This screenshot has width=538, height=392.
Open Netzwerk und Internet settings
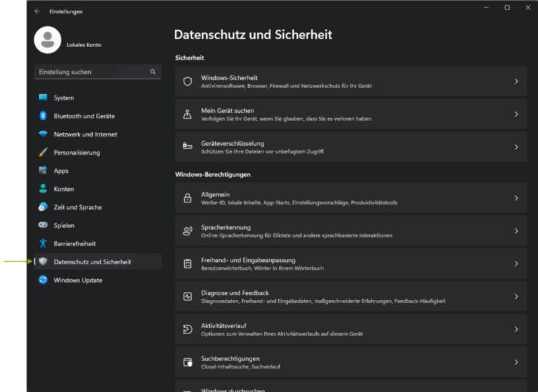coord(98,134)
